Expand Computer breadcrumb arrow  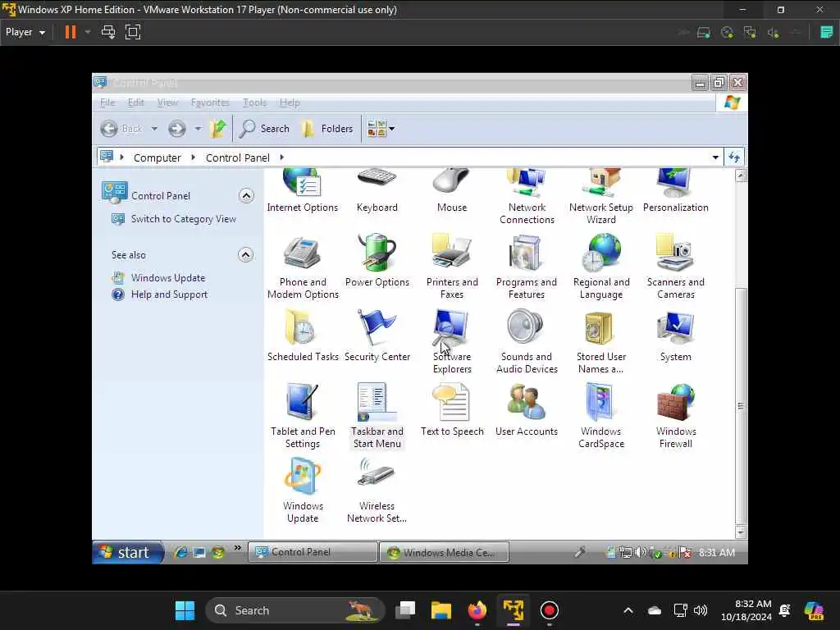click(194, 157)
